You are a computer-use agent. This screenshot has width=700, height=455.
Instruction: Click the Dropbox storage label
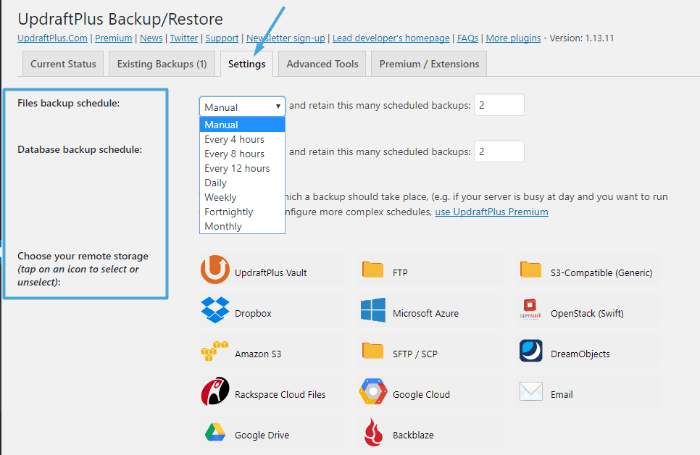(x=253, y=313)
